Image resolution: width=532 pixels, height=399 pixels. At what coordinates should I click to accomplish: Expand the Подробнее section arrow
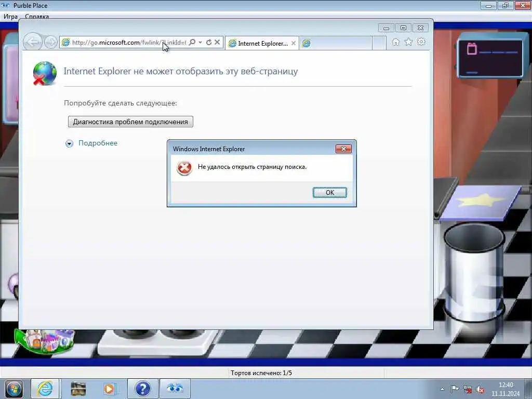coord(69,143)
